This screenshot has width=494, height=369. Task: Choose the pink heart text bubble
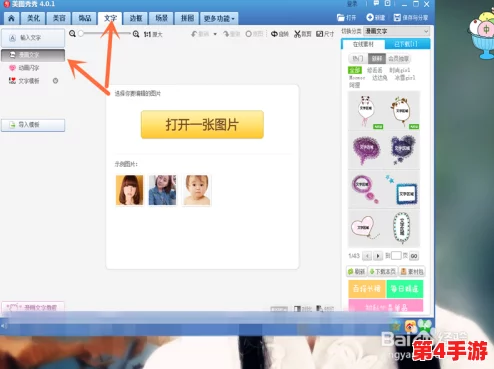coord(366,228)
